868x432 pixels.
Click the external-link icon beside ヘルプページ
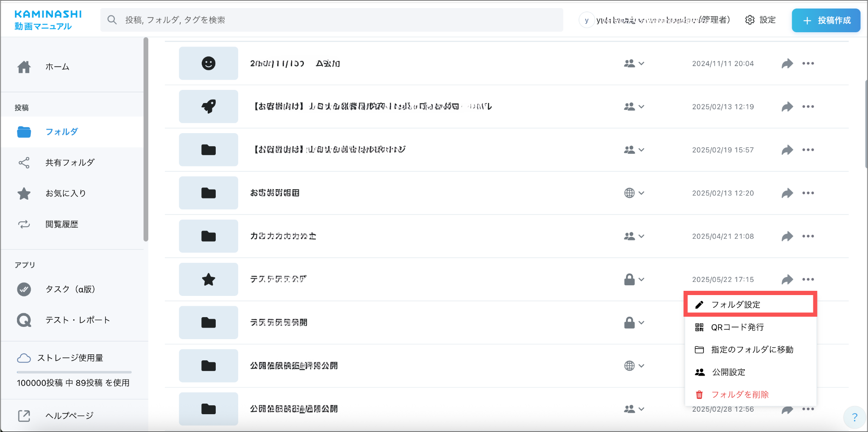pyautogui.click(x=24, y=416)
